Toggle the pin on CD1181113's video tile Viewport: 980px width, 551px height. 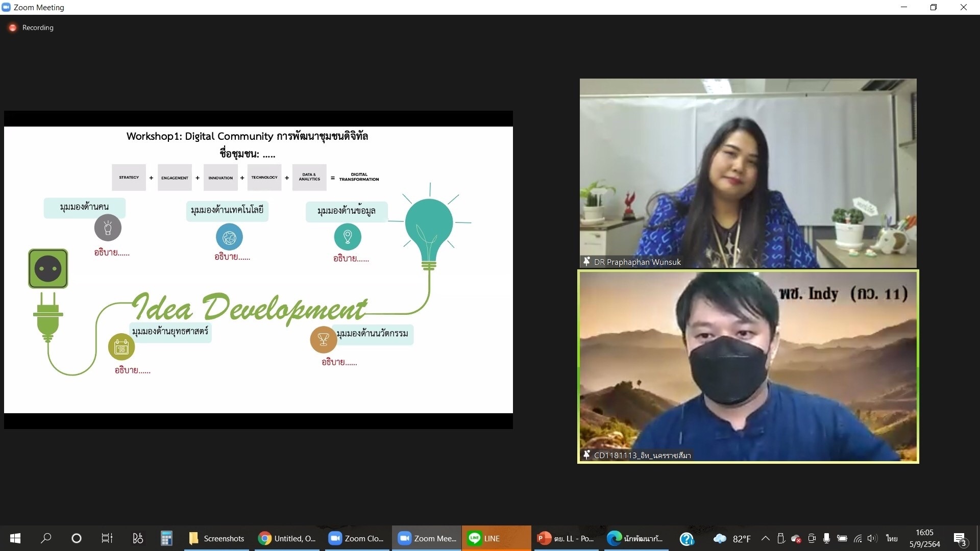click(586, 455)
